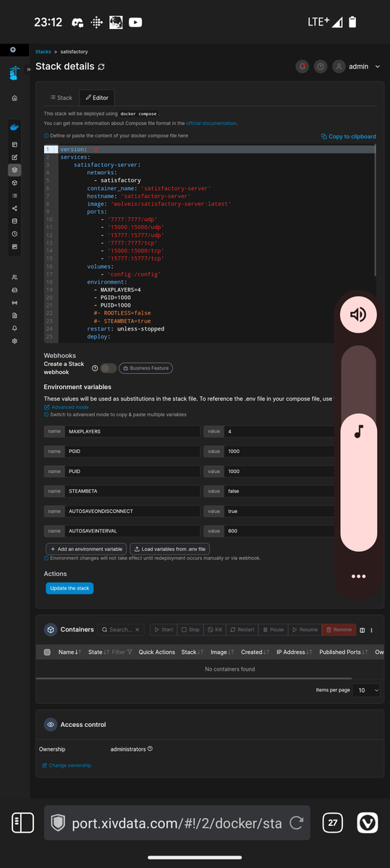Image resolution: width=390 pixels, height=868 pixels.
Task: Expand the admin user menu chevron
Action: [x=377, y=67]
